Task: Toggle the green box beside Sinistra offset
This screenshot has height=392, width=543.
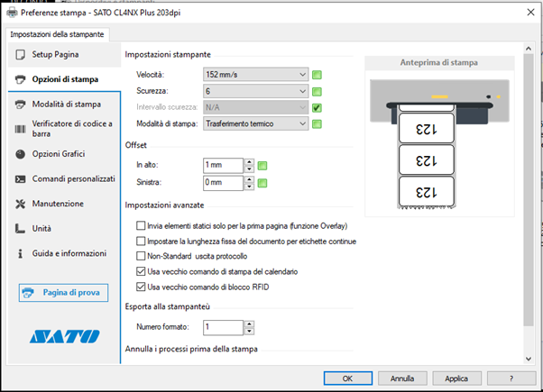Action: tap(262, 183)
